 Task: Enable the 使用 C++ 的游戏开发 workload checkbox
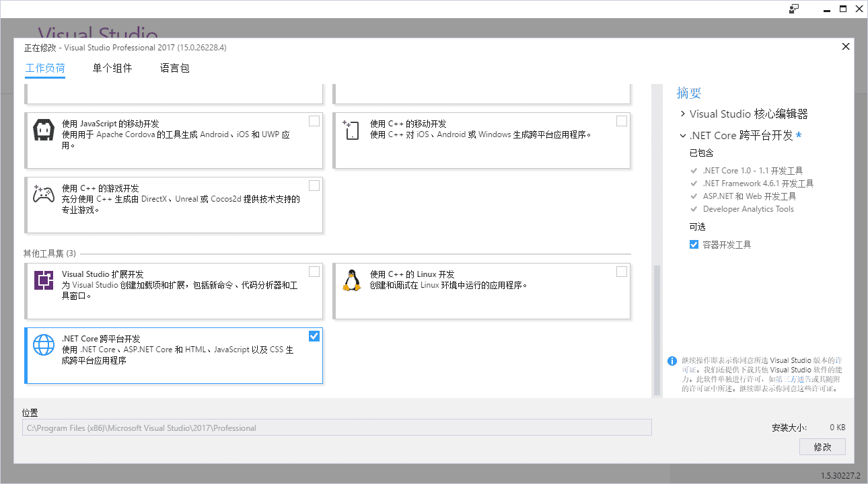(x=314, y=186)
